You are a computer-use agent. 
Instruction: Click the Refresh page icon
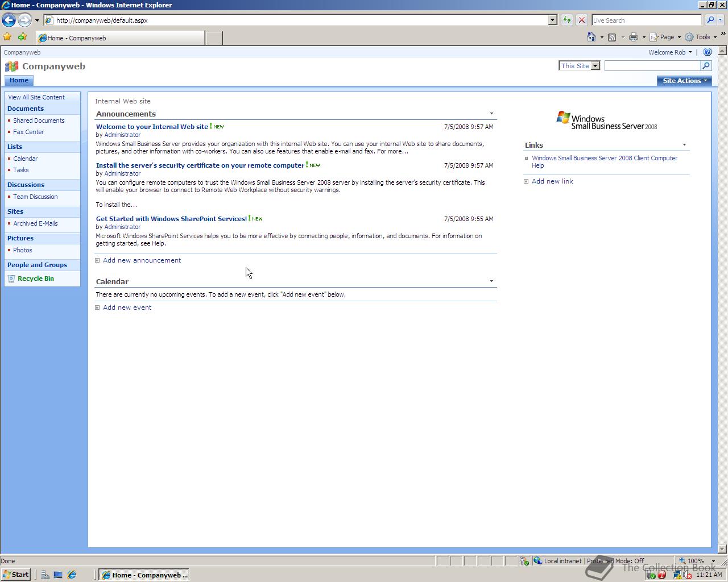(567, 20)
